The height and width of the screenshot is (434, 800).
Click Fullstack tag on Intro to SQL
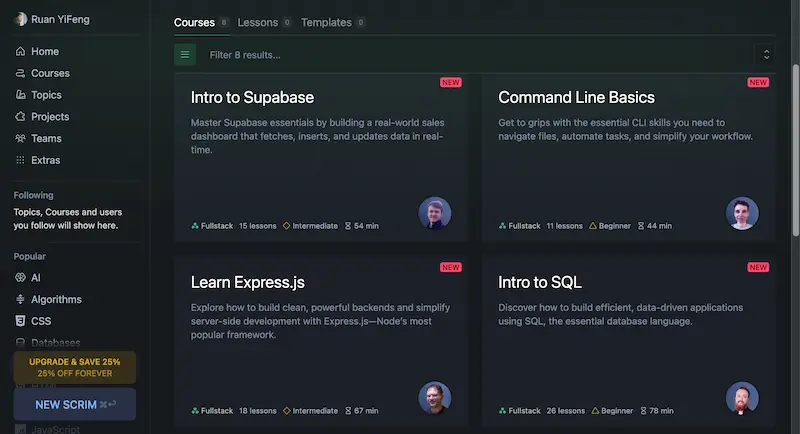519,411
